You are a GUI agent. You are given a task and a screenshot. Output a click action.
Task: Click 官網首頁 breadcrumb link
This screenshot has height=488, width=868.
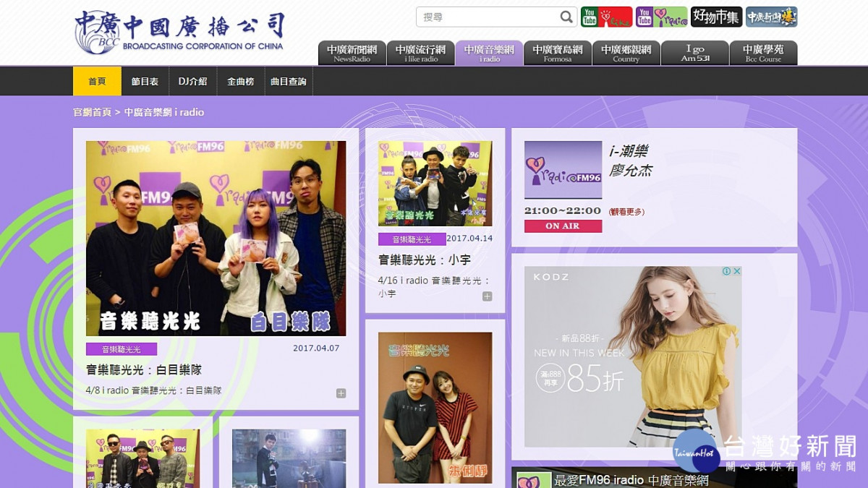click(92, 112)
